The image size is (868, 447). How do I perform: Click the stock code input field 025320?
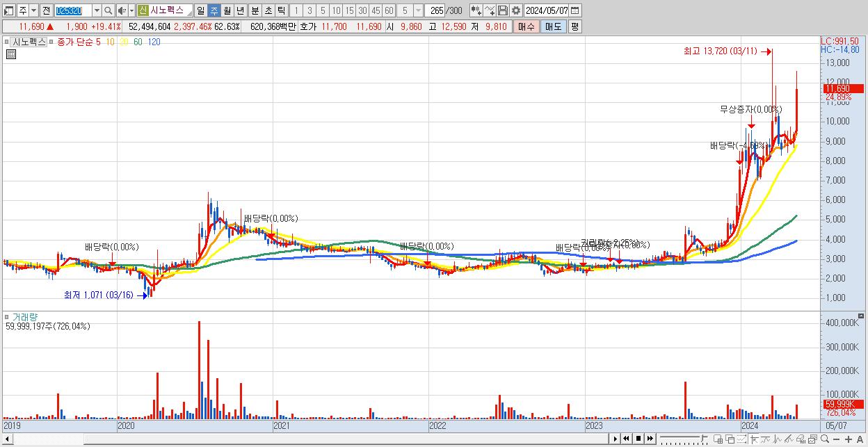click(72, 10)
